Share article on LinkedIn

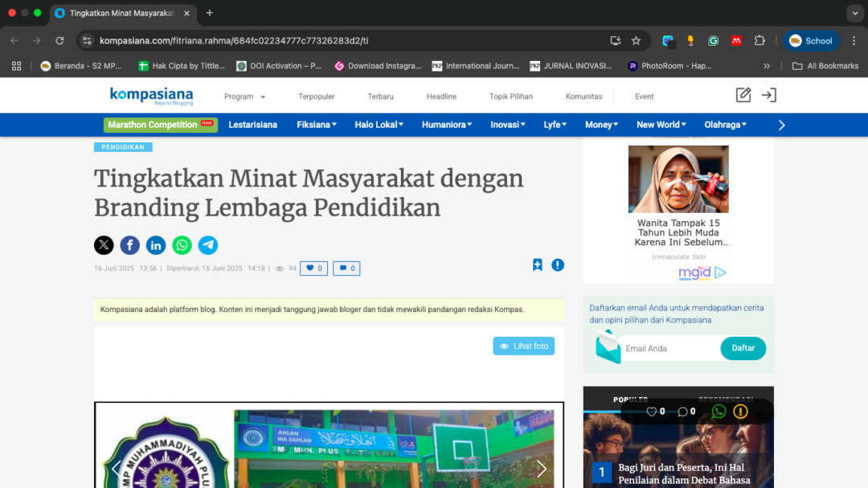(156, 245)
